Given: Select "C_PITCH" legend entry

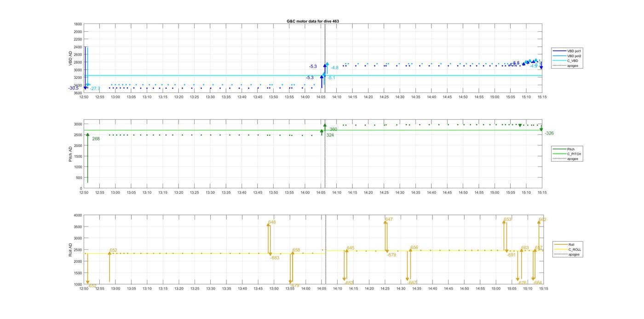Looking at the screenshot, I should [574, 154].
